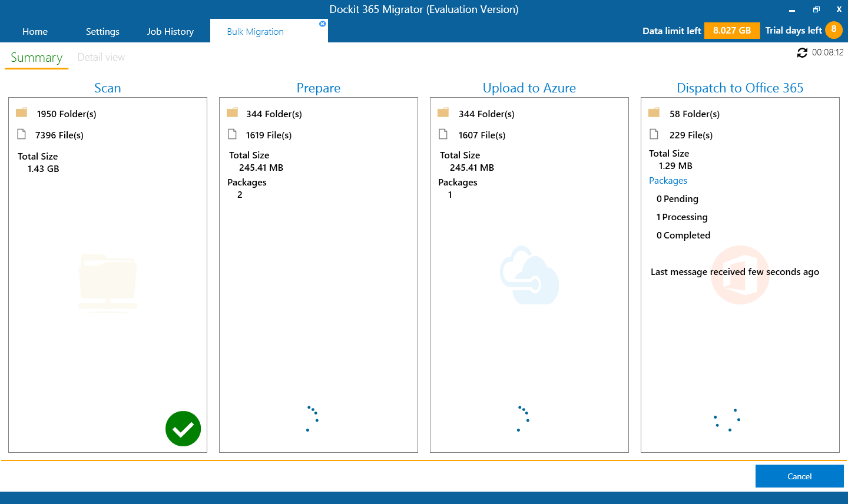This screenshot has height=504, width=848.
Task: Restore the Dockit 365 Migrator window
Action: [x=816, y=9]
